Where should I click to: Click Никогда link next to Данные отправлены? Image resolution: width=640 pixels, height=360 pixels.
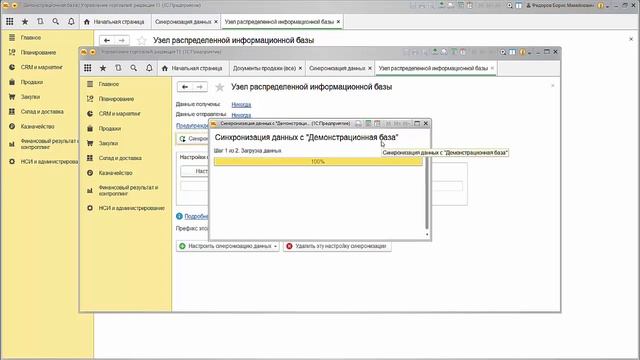point(241,115)
